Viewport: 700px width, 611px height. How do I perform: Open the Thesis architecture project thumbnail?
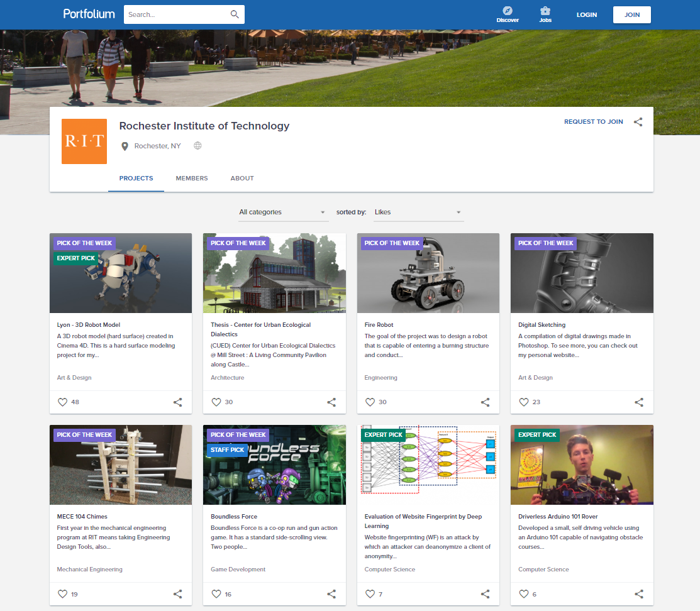[x=274, y=273]
